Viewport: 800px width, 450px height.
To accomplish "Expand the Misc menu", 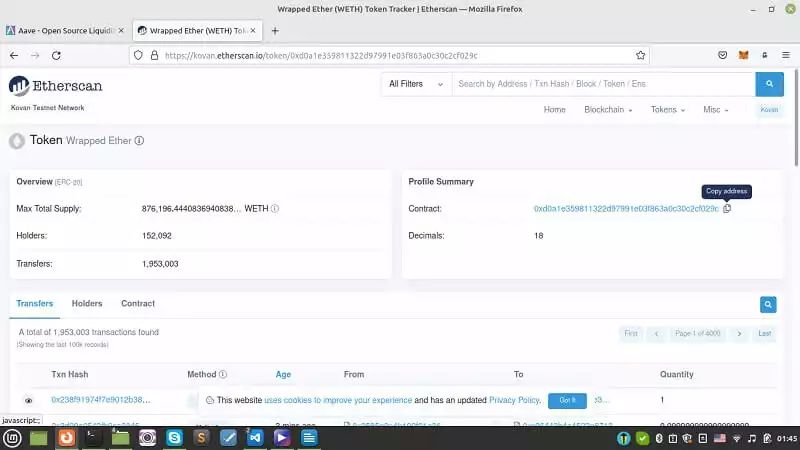I will (x=715, y=110).
